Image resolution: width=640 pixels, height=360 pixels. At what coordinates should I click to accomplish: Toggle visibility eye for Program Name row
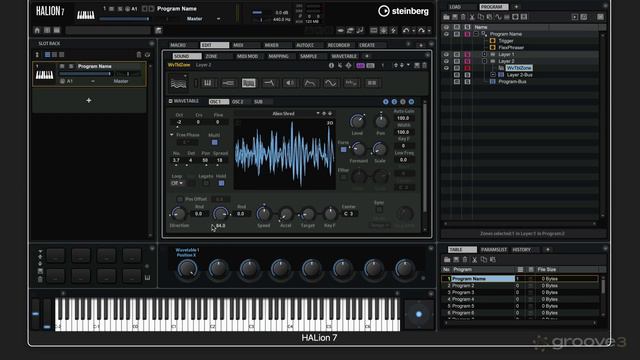point(446,34)
